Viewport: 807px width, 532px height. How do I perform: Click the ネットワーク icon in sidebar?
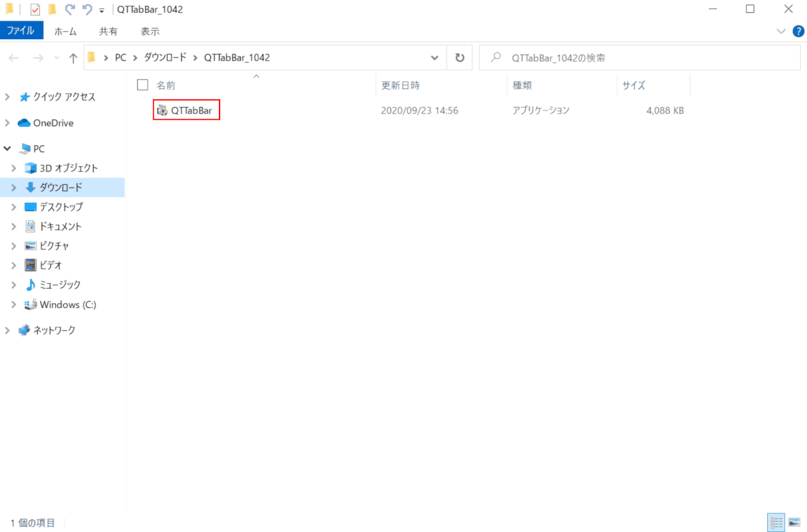pyautogui.click(x=24, y=330)
